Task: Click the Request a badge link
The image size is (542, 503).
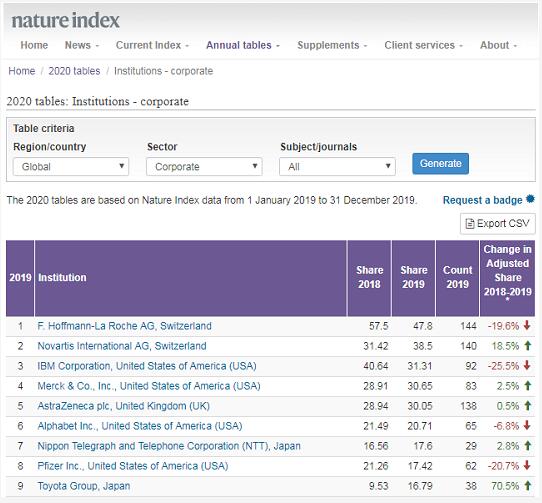Action: [483, 200]
